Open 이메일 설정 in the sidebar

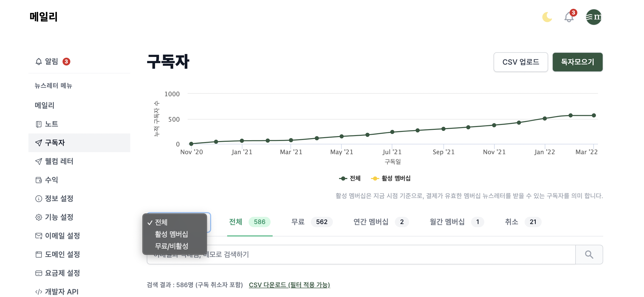[62, 236]
